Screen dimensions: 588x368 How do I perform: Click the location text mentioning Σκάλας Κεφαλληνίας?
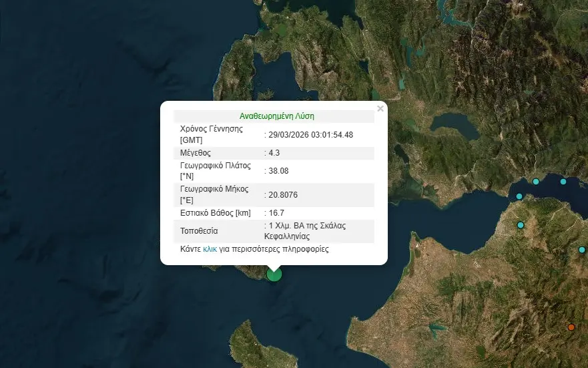pyautogui.click(x=305, y=231)
